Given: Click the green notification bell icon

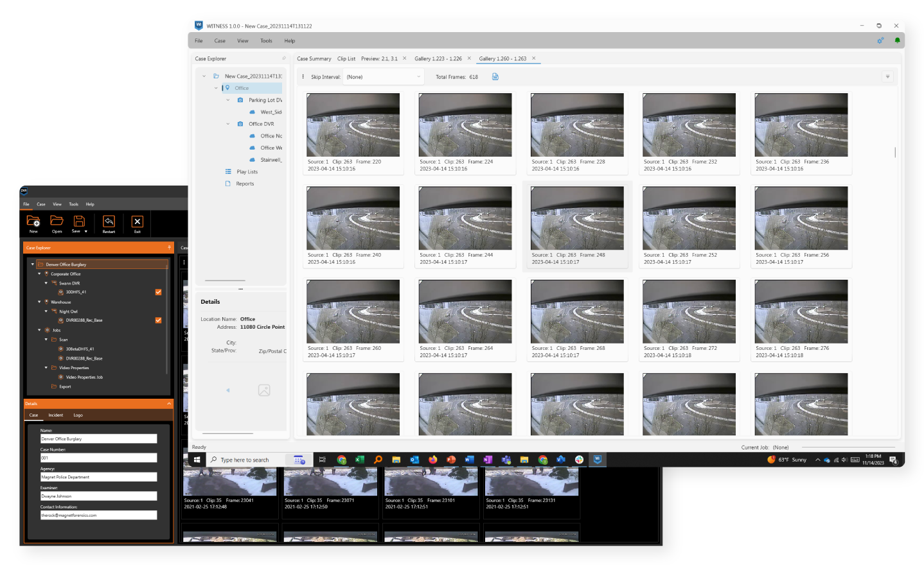Looking at the screenshot, I should coord(897,40).
